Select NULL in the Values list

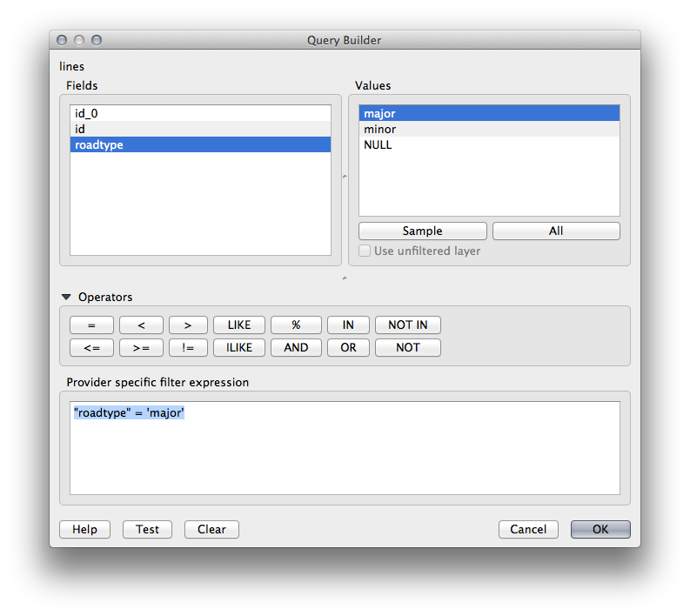pyautogui.click(x=488, y=145)
